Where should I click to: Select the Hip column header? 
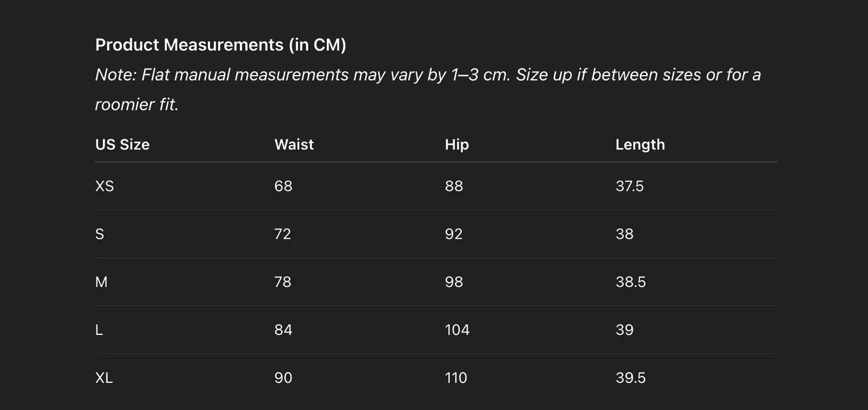tap(457, 145)
